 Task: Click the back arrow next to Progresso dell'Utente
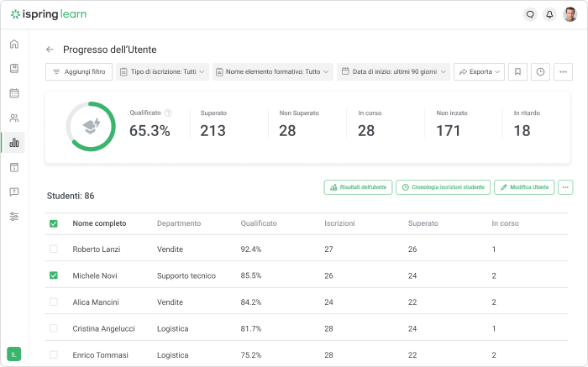tap(50, 50)
